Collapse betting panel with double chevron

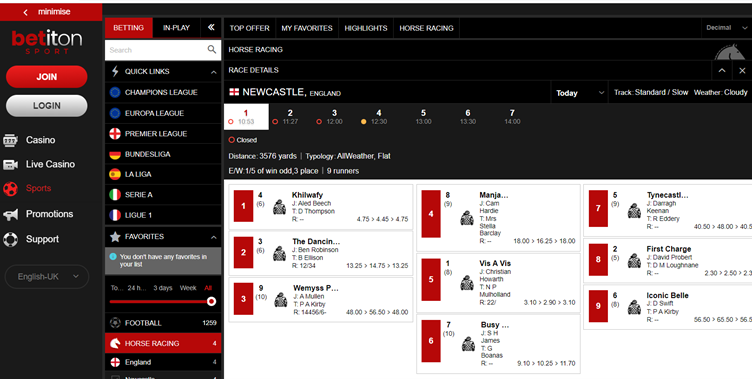[211, 27]
